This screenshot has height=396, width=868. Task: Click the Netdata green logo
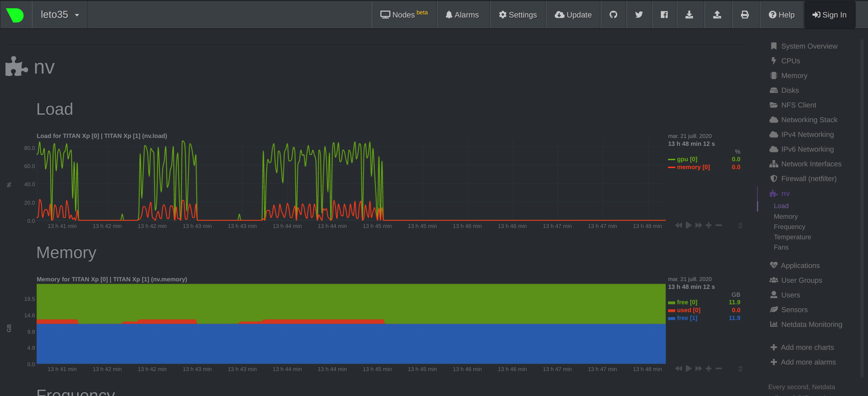pyautogui.click(x=15, y=15)
